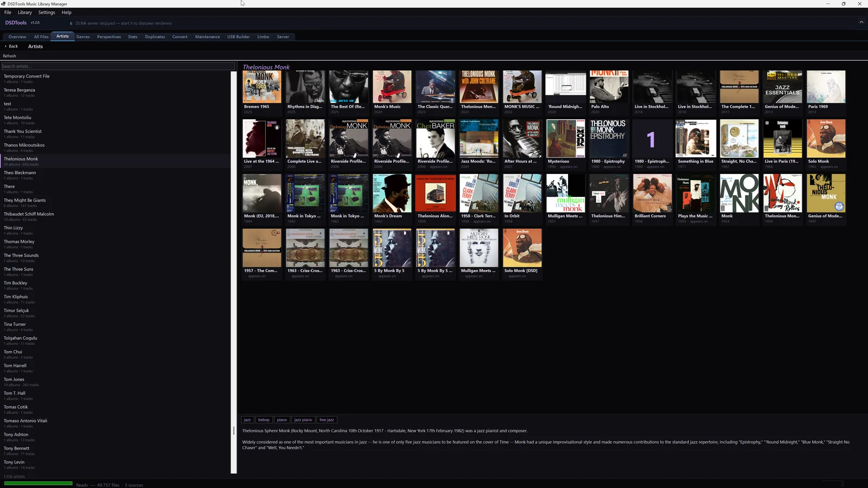Open the USB Builder tab
Image resolution: width=868 pixels, height=488 pixels.
click(238, 37)
